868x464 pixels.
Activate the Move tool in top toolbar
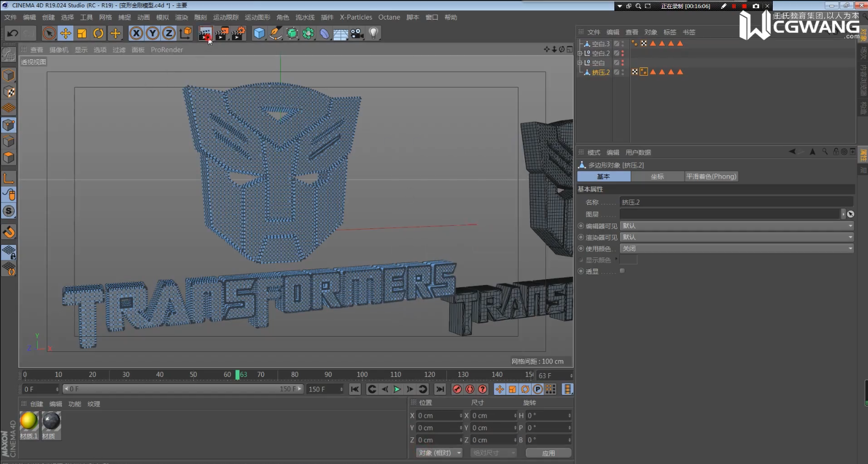point(65,33)
